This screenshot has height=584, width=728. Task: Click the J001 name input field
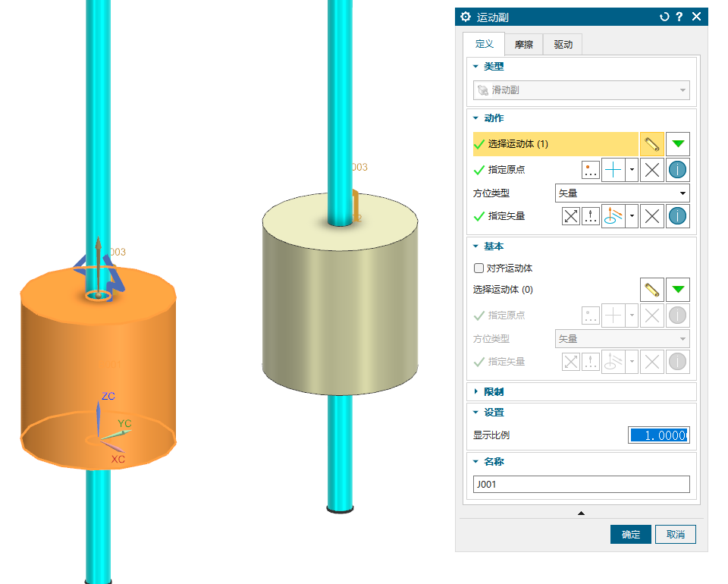click(581, 485)
